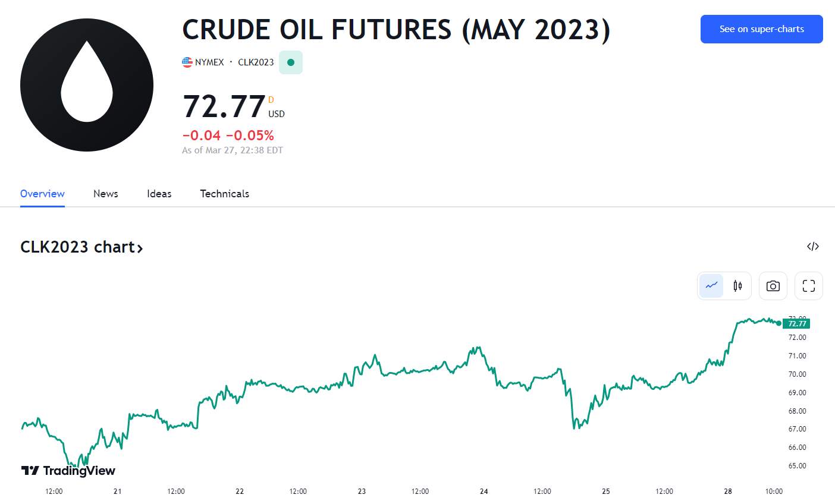Click the delayed data D indicator
The image size is (835, 504).
(x=271, y=100)
